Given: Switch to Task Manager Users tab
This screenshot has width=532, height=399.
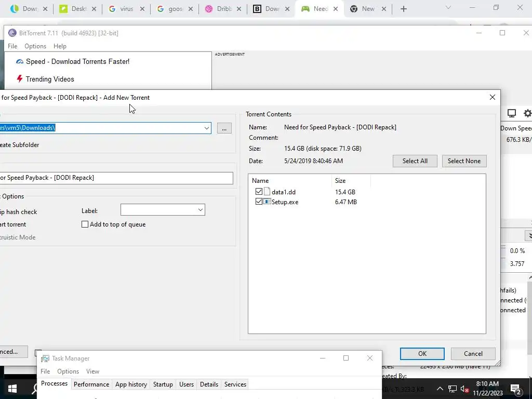Looking at the screenshot, I should [x=187, y=384].
